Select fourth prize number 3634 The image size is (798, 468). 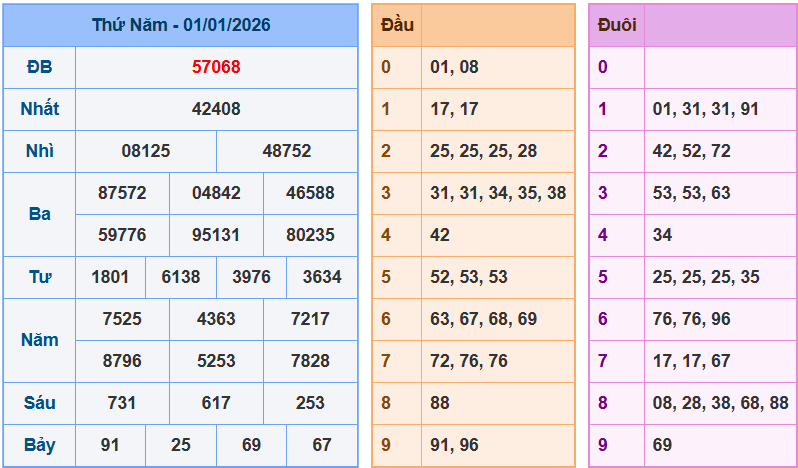pos(322,277)
